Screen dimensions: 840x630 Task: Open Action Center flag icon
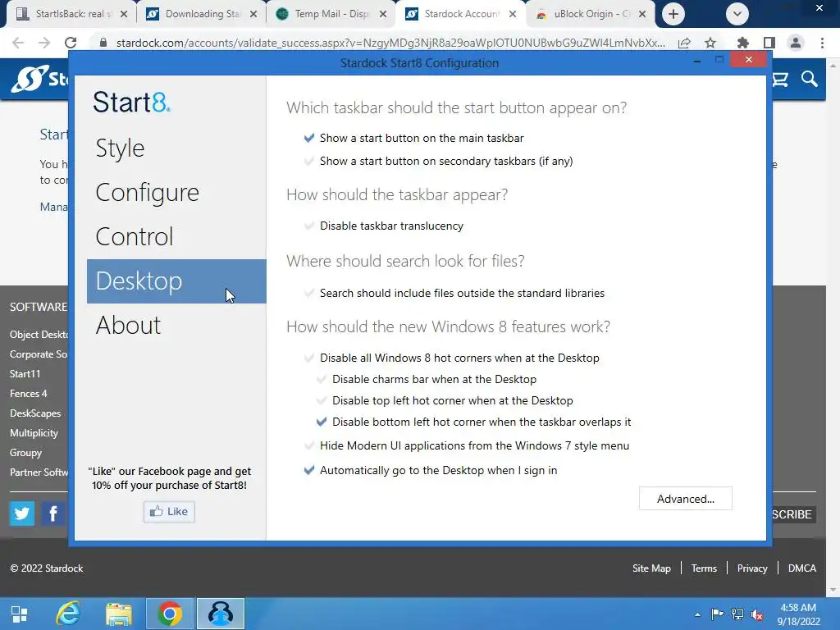click(x=717, y=614)
